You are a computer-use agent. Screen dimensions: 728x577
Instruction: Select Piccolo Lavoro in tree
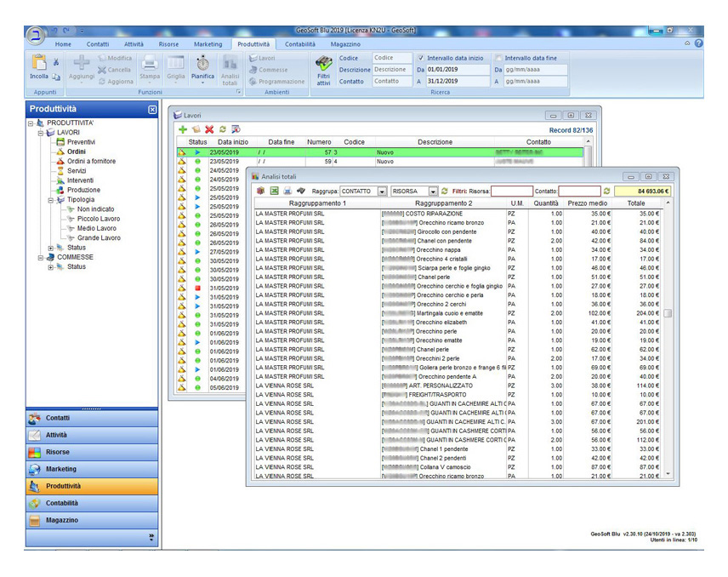tap(99, 219)
